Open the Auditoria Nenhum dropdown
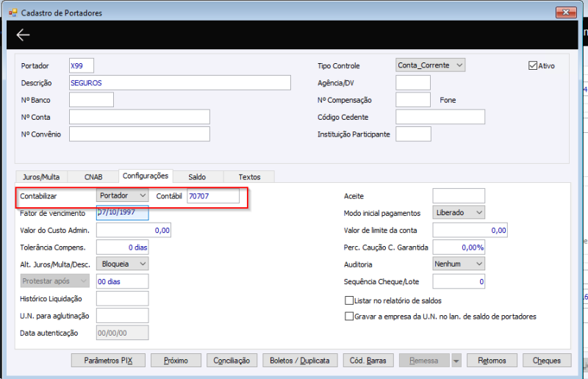This screenshot has width=588, height=379. [459, 264]
